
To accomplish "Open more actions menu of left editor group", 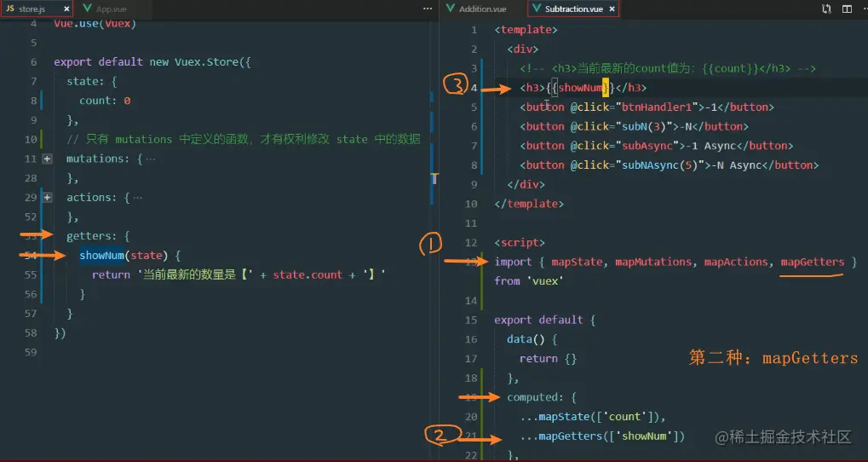I will (428, 9).
